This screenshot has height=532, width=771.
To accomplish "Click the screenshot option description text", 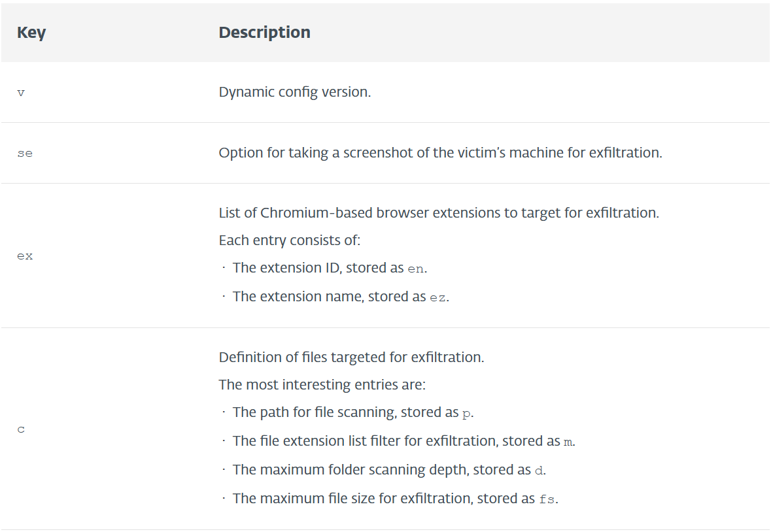I will coord(440,153).
